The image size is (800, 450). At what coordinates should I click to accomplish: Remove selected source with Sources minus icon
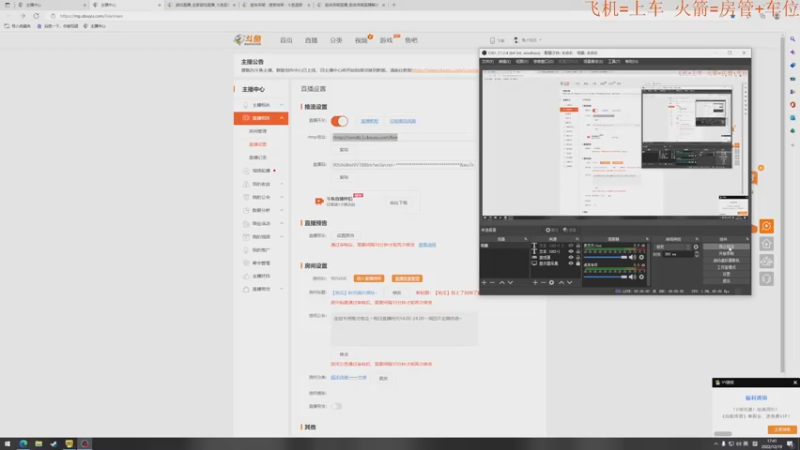pos(543,282)
